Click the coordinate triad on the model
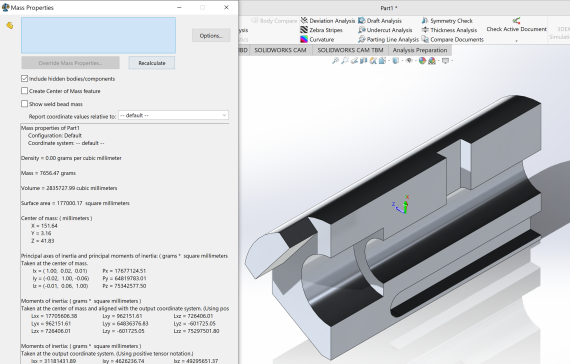The image size is (570, 364). (x=401, y=204)
